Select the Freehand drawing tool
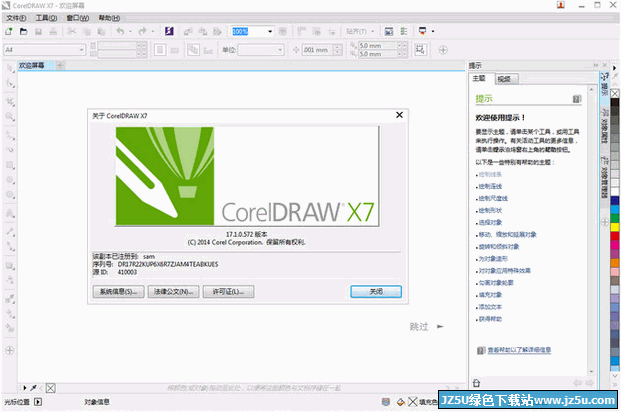This screenshot has width=621, height=412. [x=10, y=135]
